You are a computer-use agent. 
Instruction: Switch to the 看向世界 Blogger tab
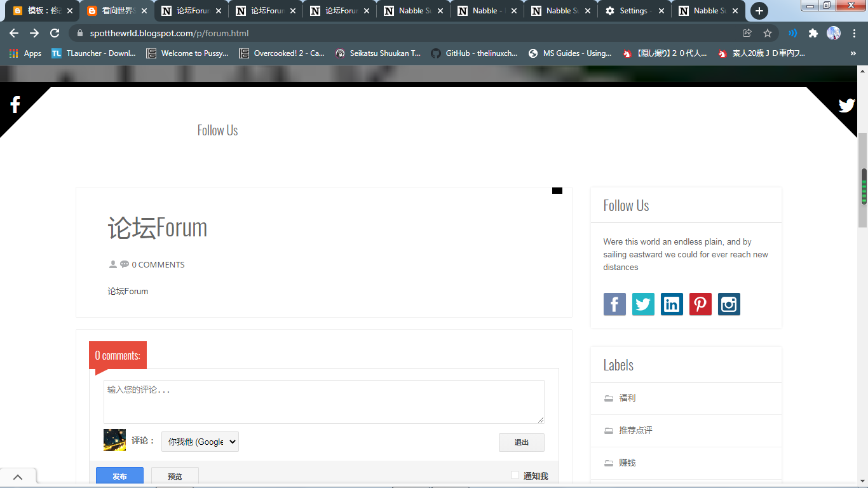pyautogui.click(x=117, y=11)
